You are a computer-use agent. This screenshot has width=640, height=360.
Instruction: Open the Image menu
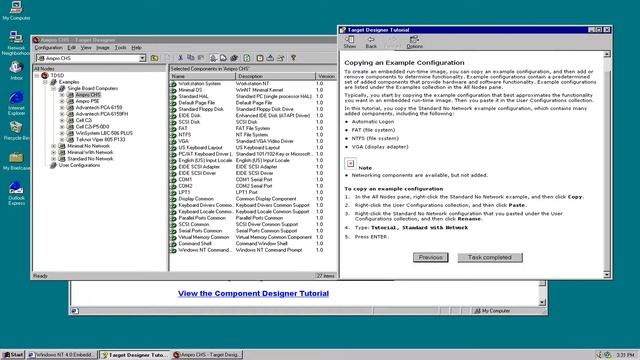point(103,48)
